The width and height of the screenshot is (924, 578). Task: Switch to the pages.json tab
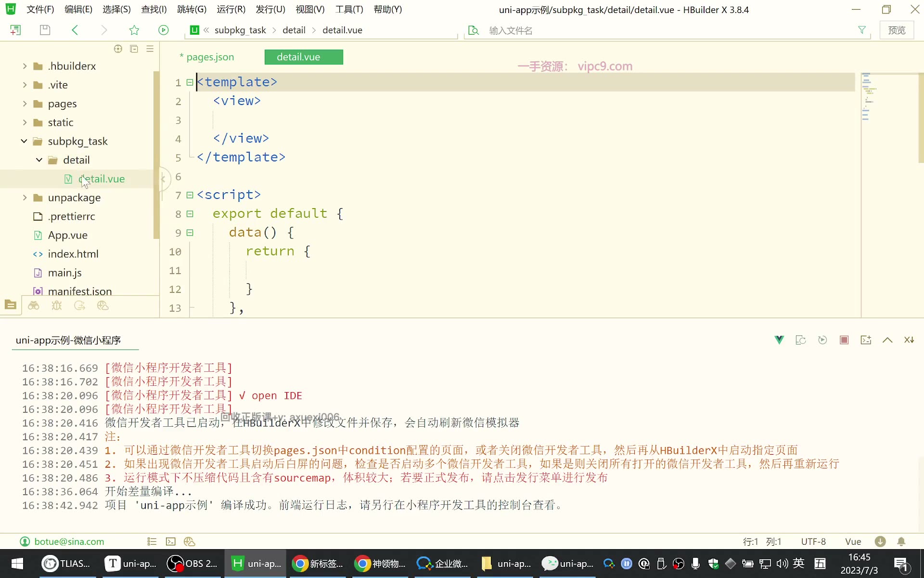210,57
